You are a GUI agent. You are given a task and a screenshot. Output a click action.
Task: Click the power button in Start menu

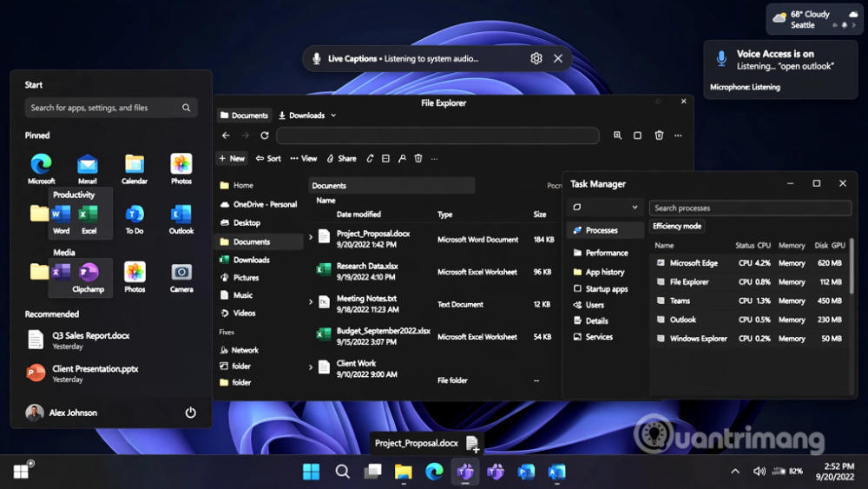pyautogui.click(x=190, y=413)
